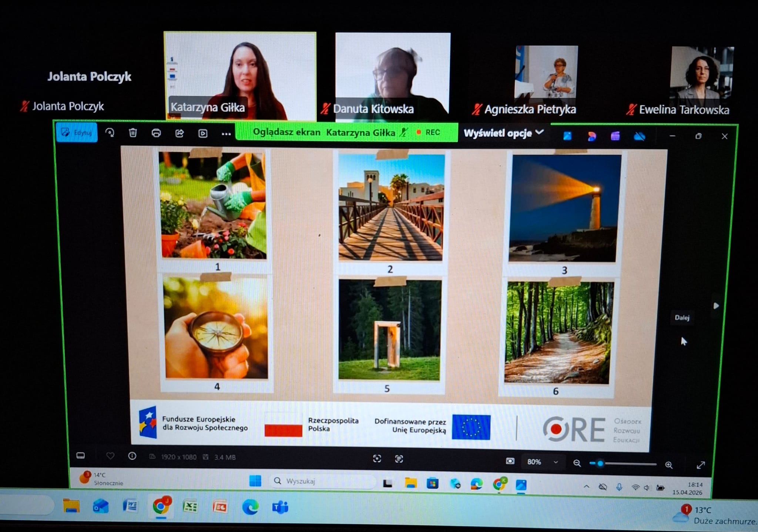Screen dimensions: 758x532
Task: Toggle favorite heart on the photo
Action: 110,456
